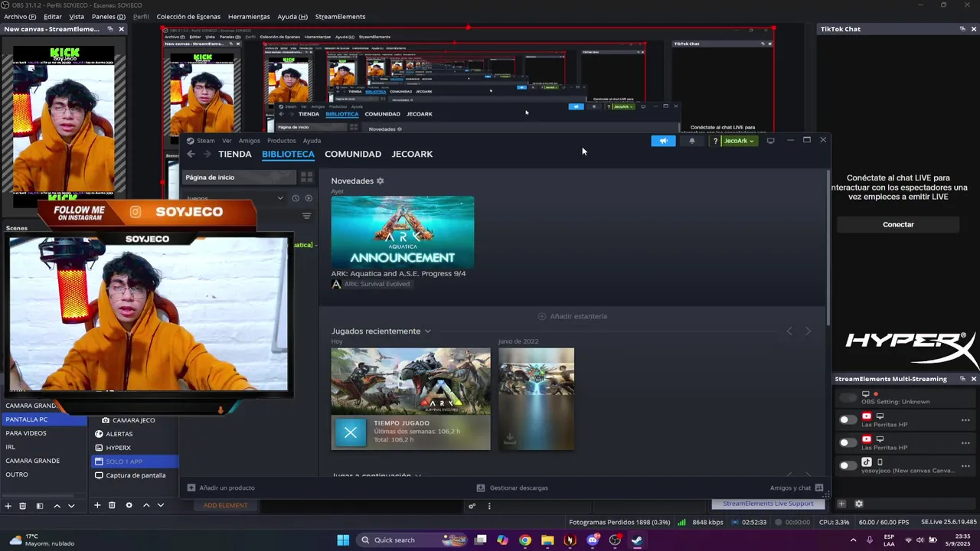Screen dimensions: 980x551
Task: Add a new scene with plus icon
Action: point(8,506)
